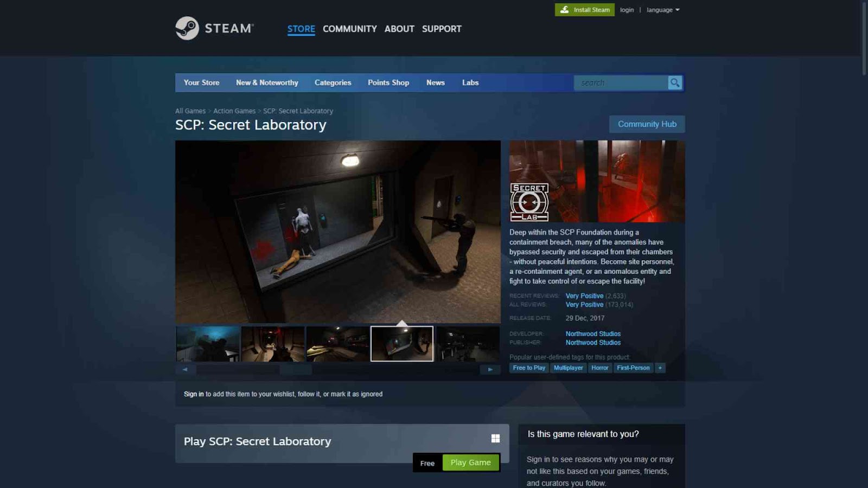Viewport: 868px width, 488px height.
Task: Open the COMMUNITY menu
Action: pos(349,29)
